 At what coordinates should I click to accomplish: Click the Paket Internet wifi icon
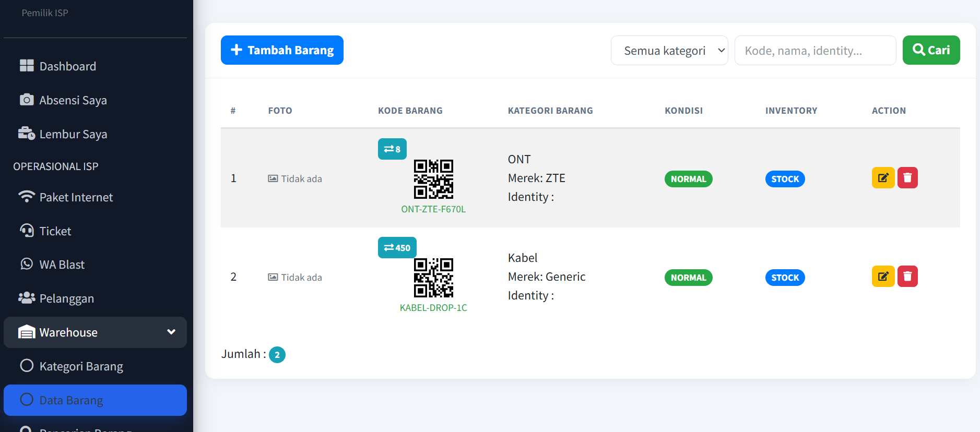[x=27, y=197]
